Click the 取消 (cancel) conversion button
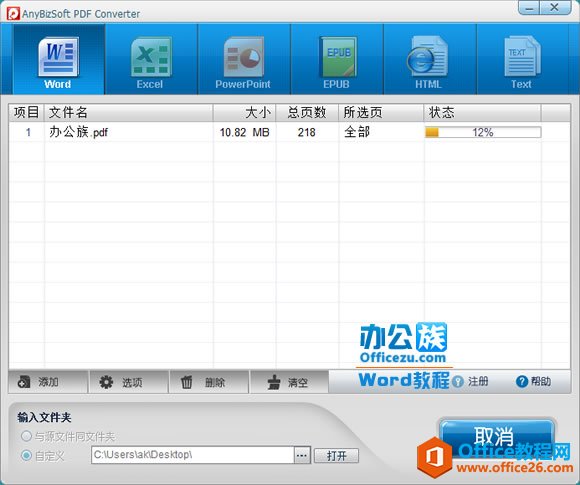This screenshot has height=485, width=580. coord(496,438)
